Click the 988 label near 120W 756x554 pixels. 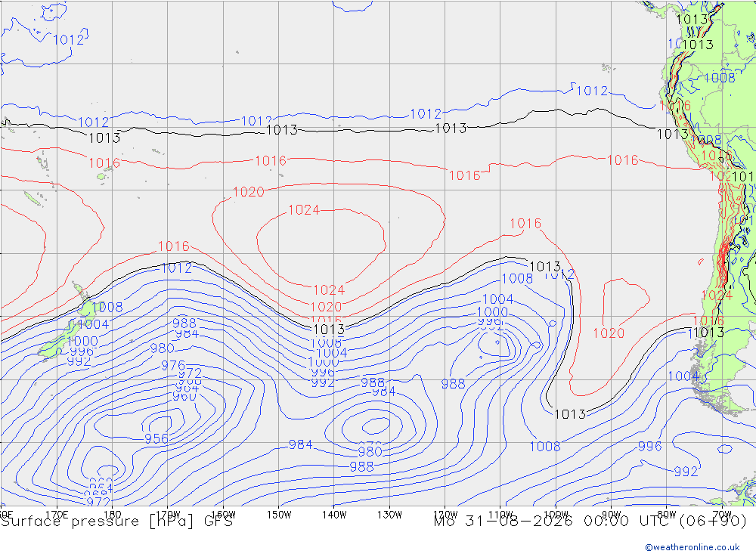(453, 384)
